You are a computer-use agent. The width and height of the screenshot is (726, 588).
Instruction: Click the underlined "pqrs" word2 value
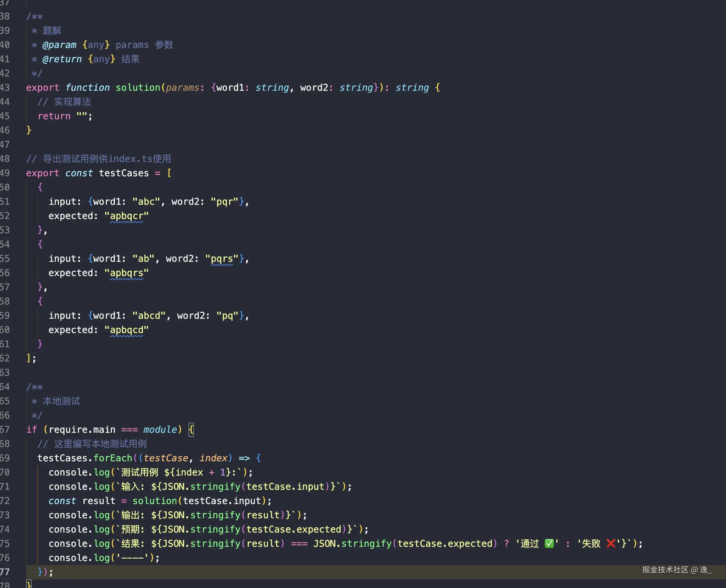point(222,259)
